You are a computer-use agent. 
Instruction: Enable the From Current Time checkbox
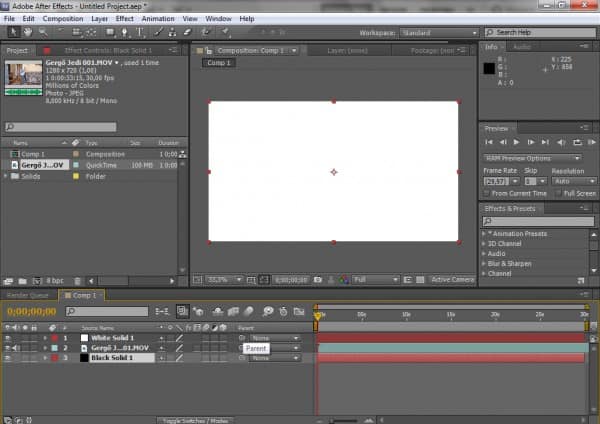(x=485, y=193)
